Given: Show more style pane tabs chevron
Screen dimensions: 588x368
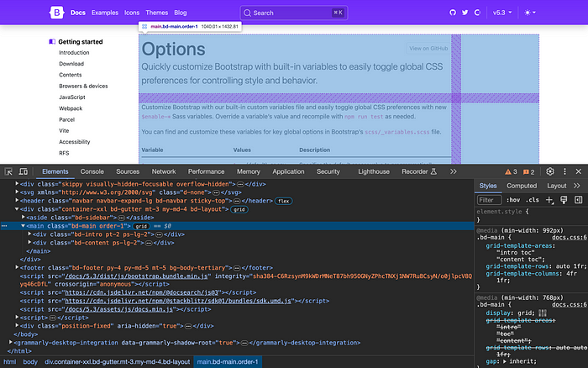Looking at the screenshot, I should click(577, 186).
